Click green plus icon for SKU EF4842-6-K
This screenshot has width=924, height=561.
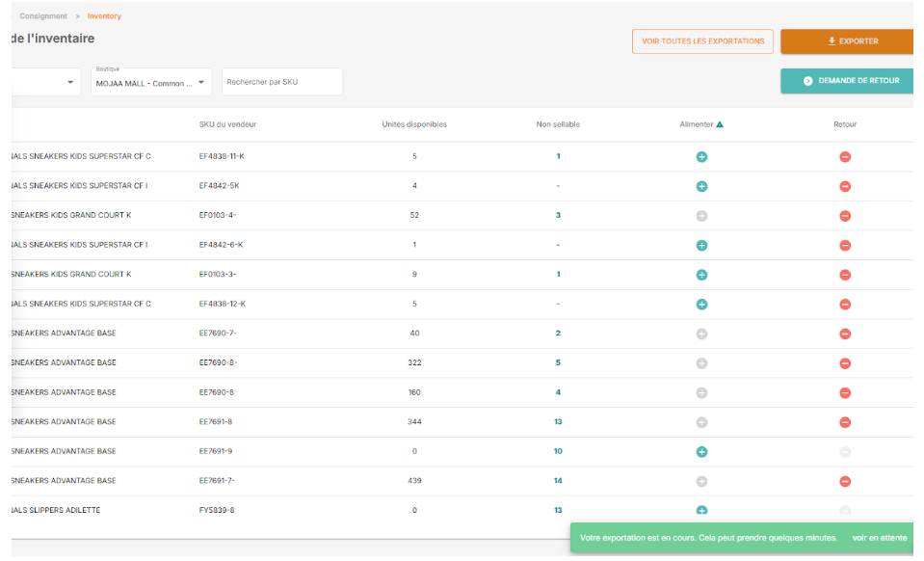701,246
